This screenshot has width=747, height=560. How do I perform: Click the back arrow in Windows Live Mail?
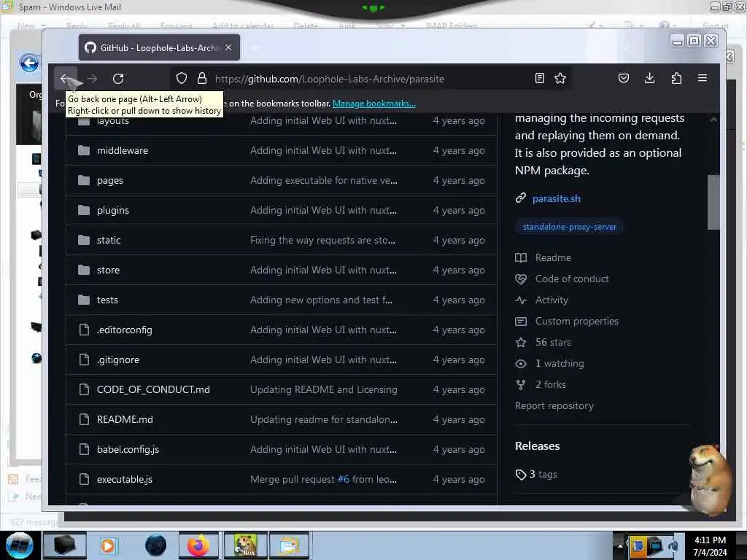pyautogui.click(x=29, y=63)
